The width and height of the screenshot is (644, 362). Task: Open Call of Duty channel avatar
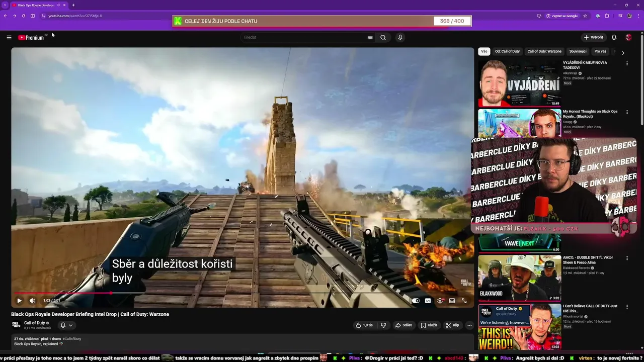16,325
